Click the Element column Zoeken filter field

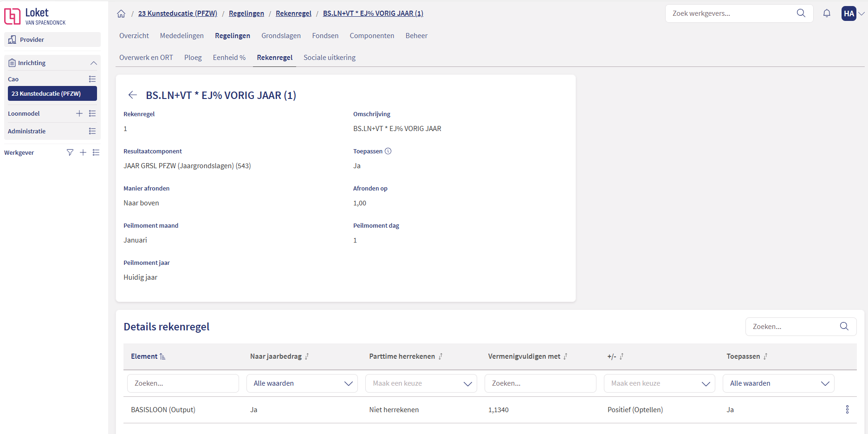point(183,383)
